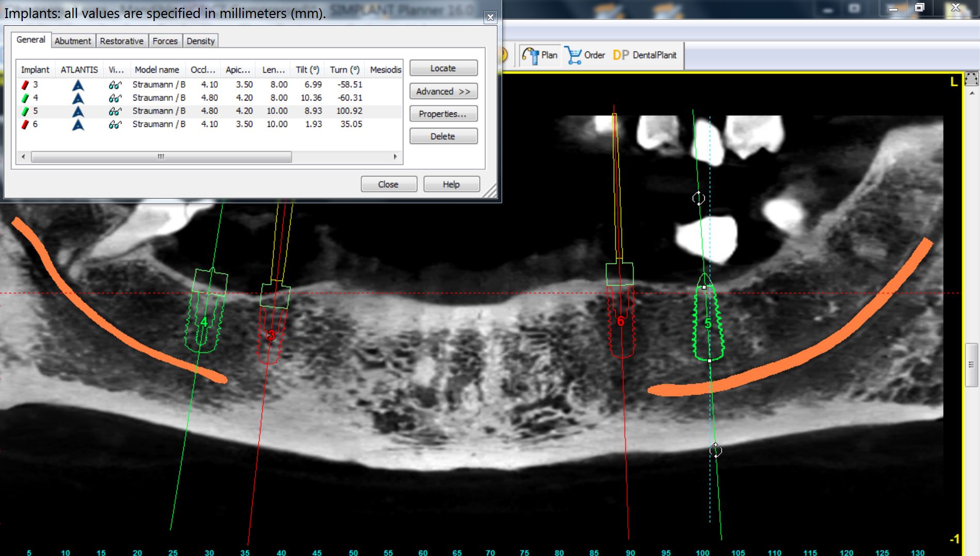
Task: Toggle the glasses visibility icon for implant 3
Action: click(x=115, y=84)
